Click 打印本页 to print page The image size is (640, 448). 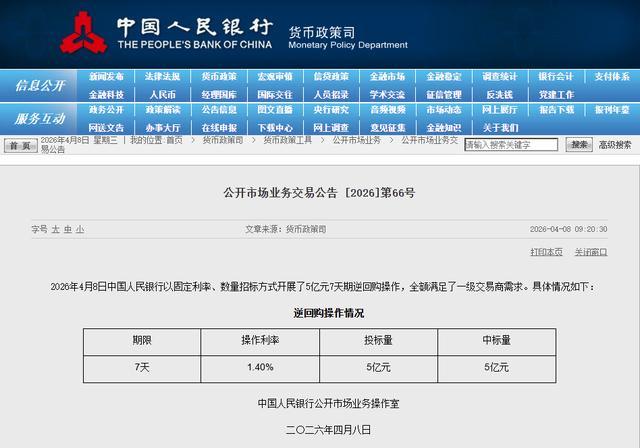[546, 252]
